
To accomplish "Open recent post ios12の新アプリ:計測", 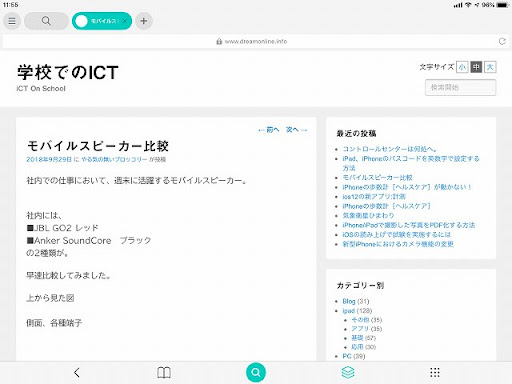I will coord(374,197).
